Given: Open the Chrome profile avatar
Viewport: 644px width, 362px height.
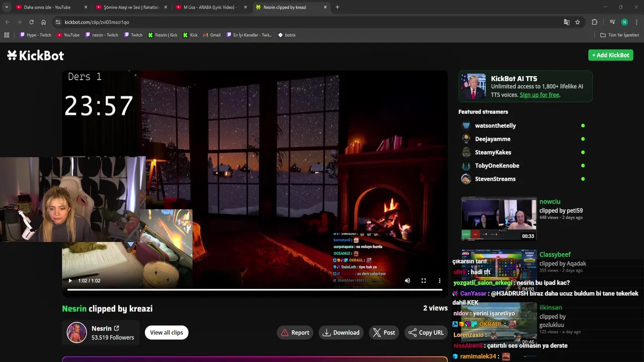Looking at the screenshot, I should tap(624, 22).
